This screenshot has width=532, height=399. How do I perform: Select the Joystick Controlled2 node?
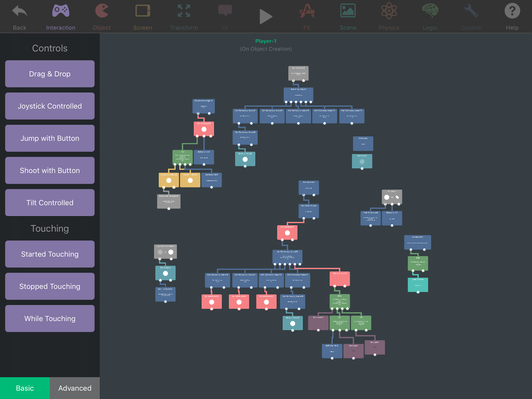(x=166, y=252)
